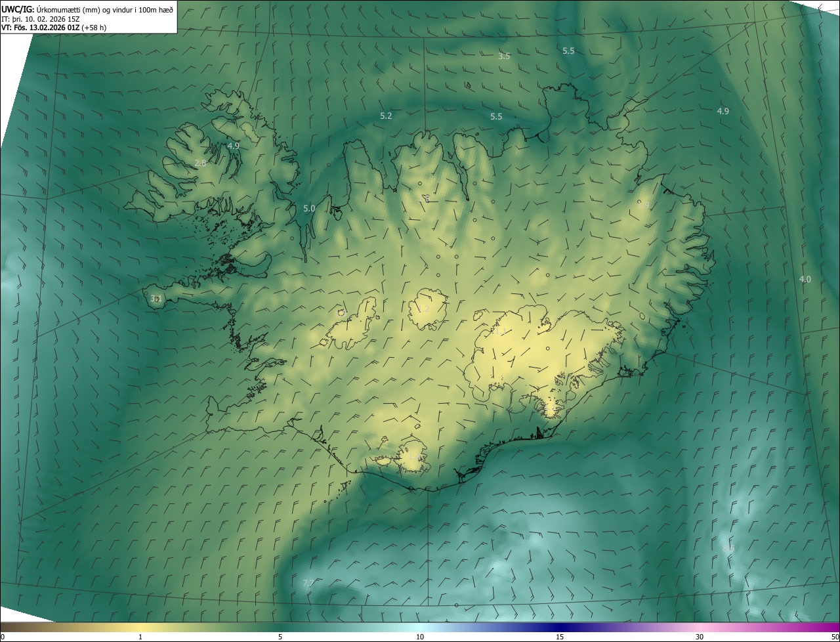Click the 50 tick on the color scale
The height and width of the screenshot is (642, 840).
point(835,637)
